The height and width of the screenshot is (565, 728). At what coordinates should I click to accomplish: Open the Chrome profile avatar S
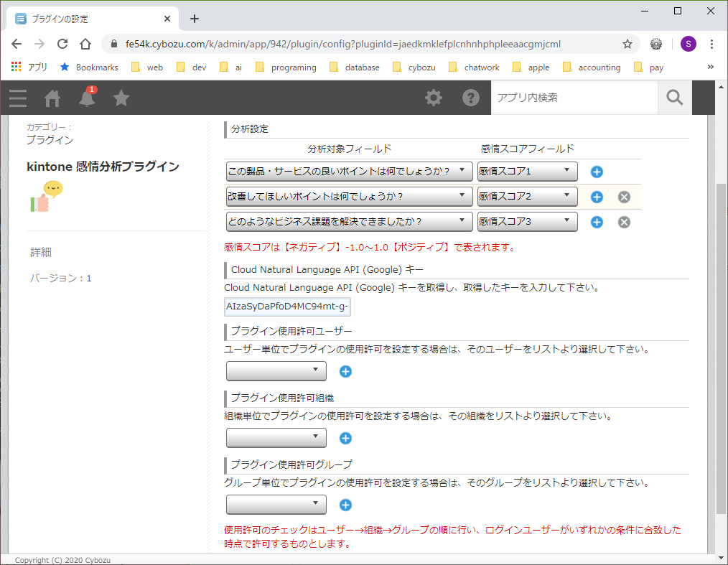(x=688, y=44)
